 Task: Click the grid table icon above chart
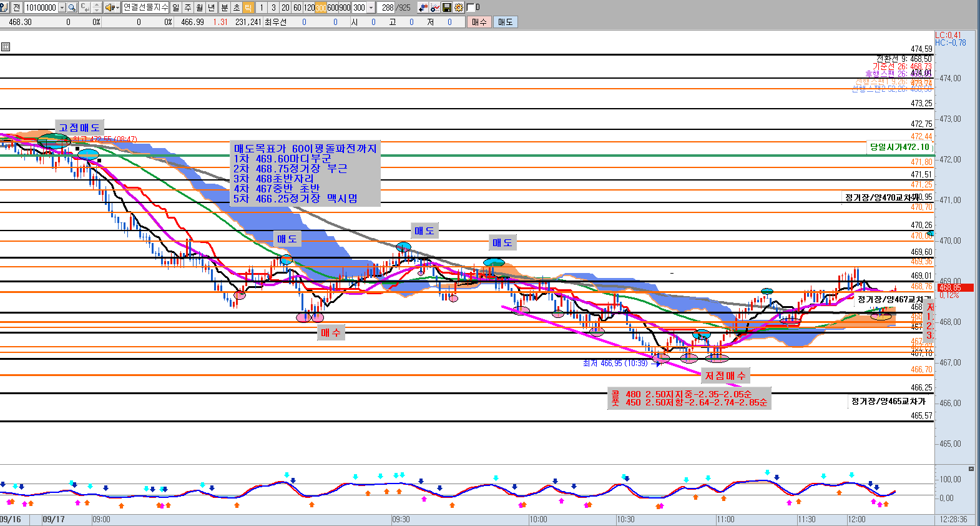coord(6,47)
